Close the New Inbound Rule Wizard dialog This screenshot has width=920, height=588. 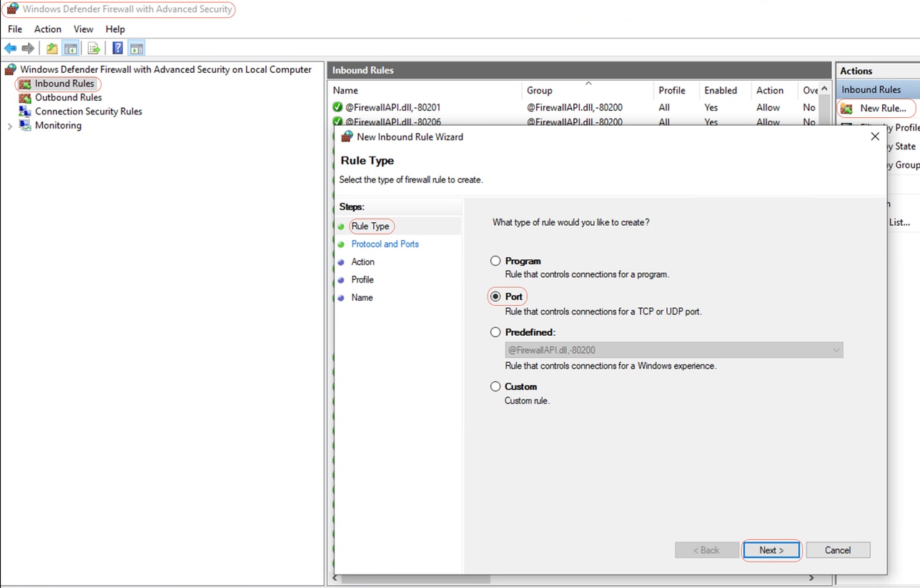pos(875,136)
